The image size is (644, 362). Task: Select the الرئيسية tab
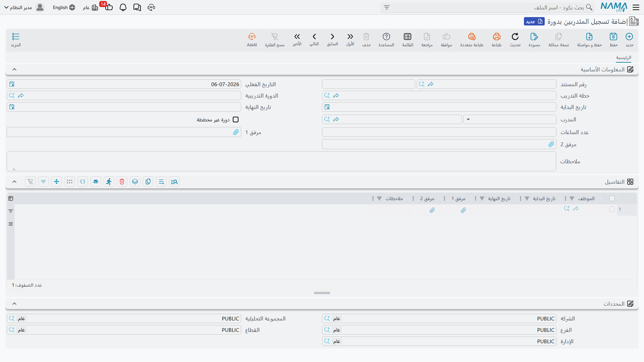pyautogui.click(x=624, y=58)
